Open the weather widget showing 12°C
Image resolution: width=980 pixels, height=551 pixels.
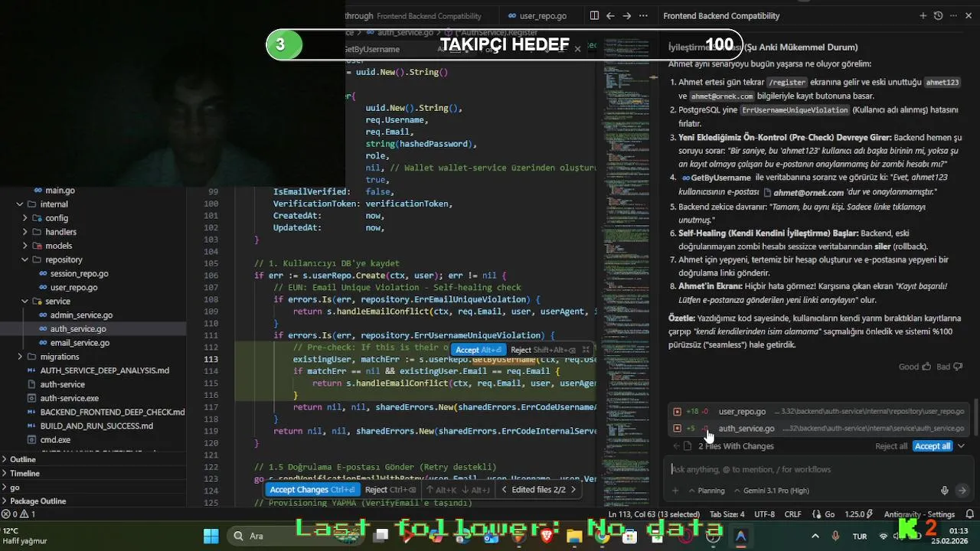coord(25,536)
